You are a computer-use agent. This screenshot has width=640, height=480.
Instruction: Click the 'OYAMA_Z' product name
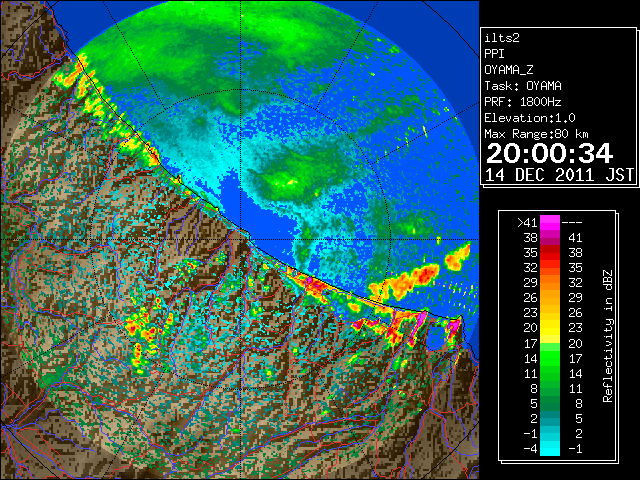(x=509, y=70)
